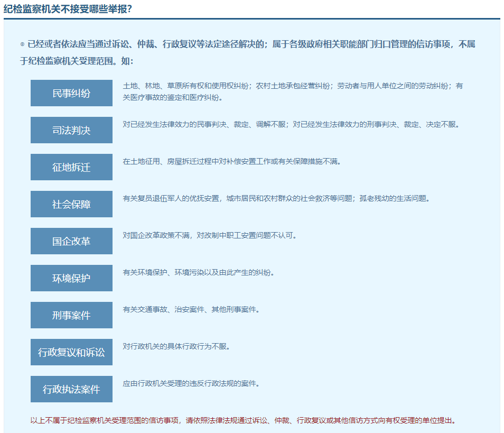Viewport: 504px width, 433px height.
Task: Click the 刑事案件 category box
Action: coord(71,315)
